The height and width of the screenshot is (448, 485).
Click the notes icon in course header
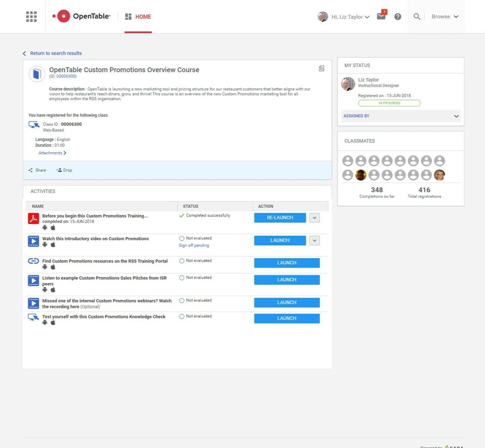pyautogui.click(x=321, y=69)
